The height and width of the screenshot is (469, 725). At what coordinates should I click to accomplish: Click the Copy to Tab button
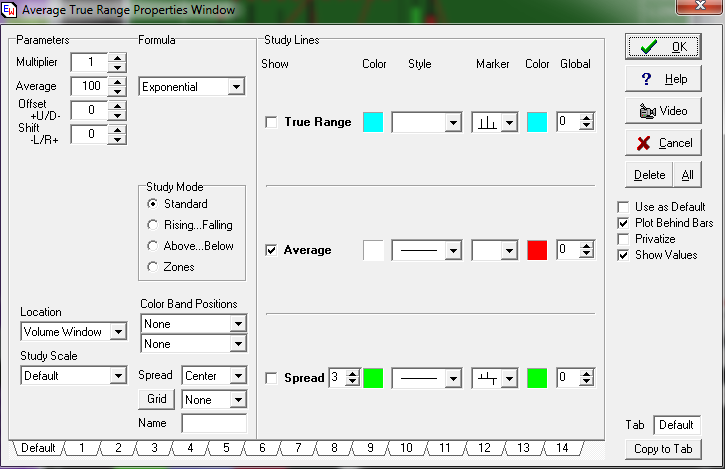pos(663,449)
